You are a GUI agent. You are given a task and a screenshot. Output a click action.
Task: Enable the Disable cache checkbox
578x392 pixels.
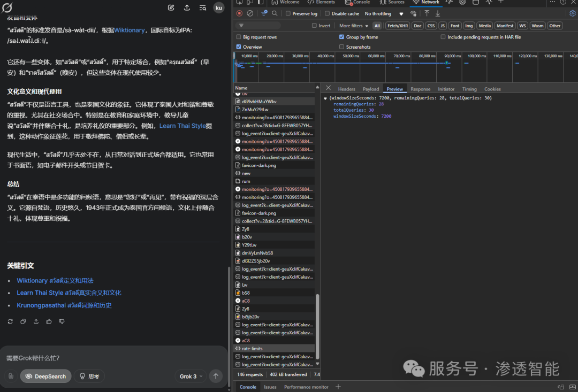(x=328, y=13)
